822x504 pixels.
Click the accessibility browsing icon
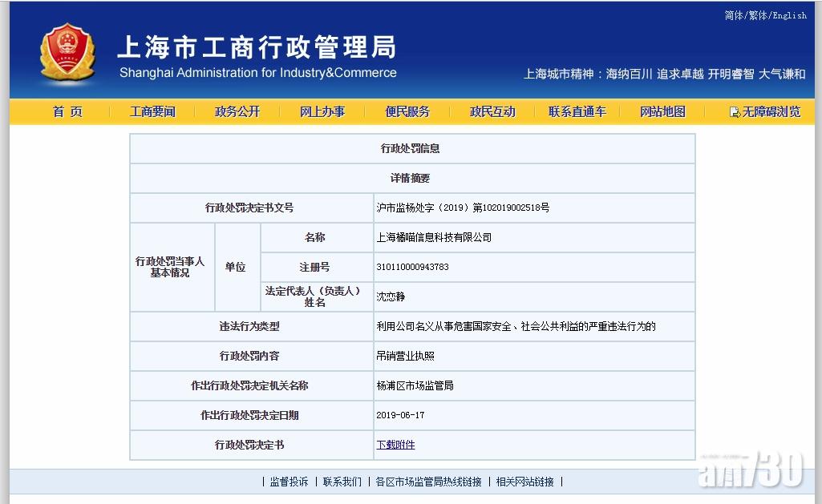click(x=734, y=112)
